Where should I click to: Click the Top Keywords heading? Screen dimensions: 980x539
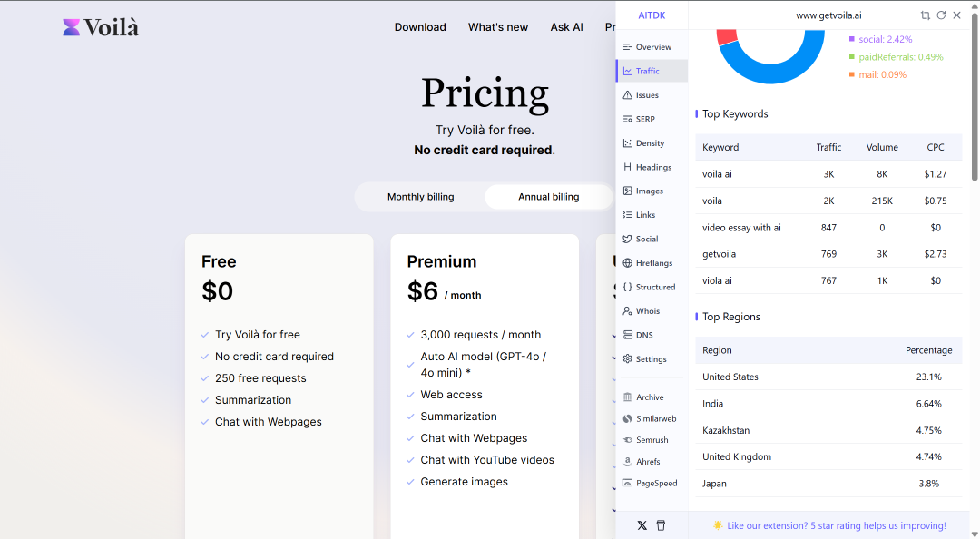(x=735, y=113)
